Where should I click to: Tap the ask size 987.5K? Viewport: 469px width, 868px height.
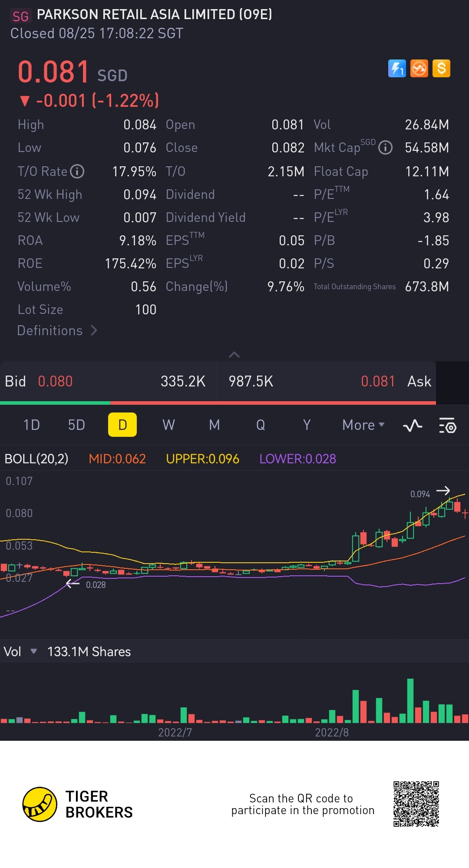[251, 381]
